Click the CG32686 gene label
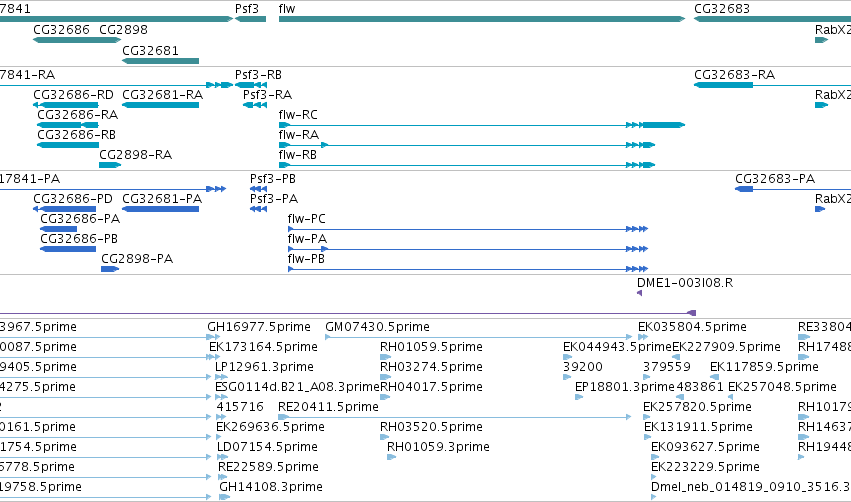Viewport: 851px width, 502px height. (x=61, y=29)
